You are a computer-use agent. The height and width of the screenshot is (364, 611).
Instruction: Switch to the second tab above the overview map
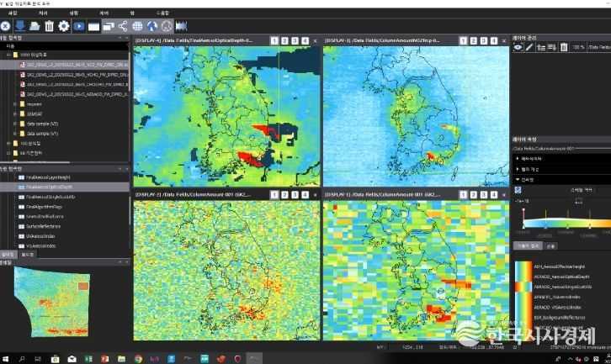pos(28,253)
